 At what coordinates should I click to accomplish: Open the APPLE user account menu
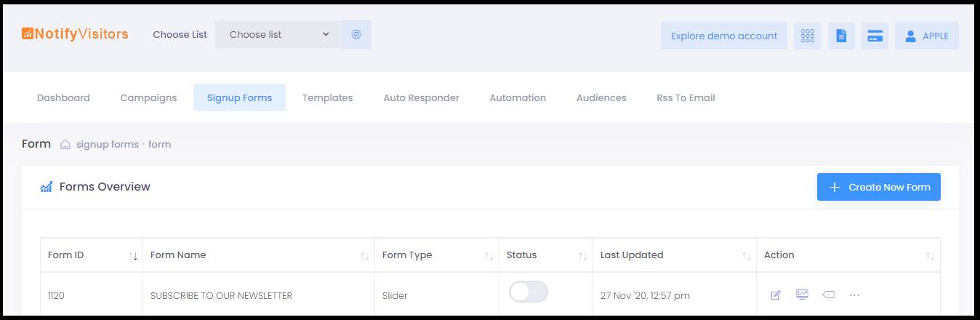pyautogui.click(x=927, y=36)
